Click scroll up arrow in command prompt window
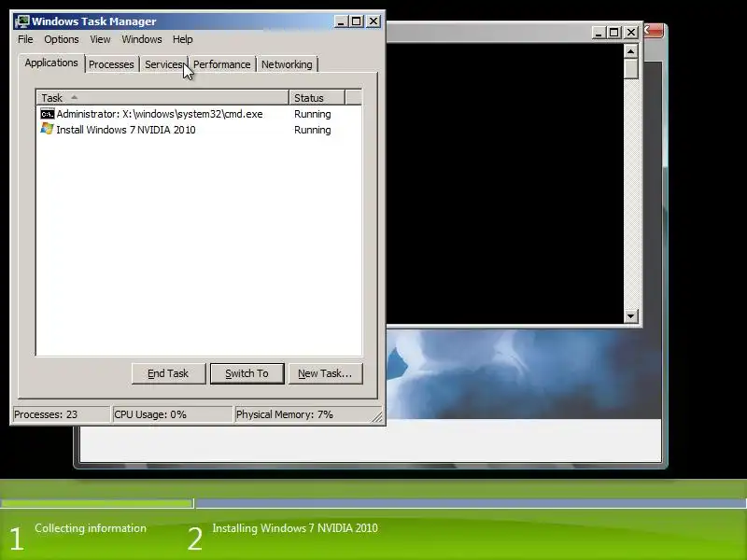Screen dimensions: 747x560 631,51
